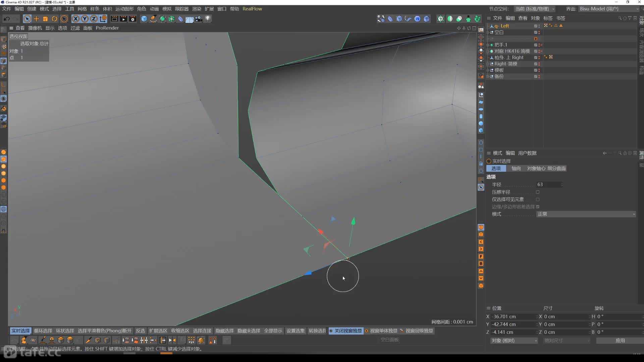Screen dimensions: 644x362
Task: Click the 应用 apply button
Action: [620, 341]
